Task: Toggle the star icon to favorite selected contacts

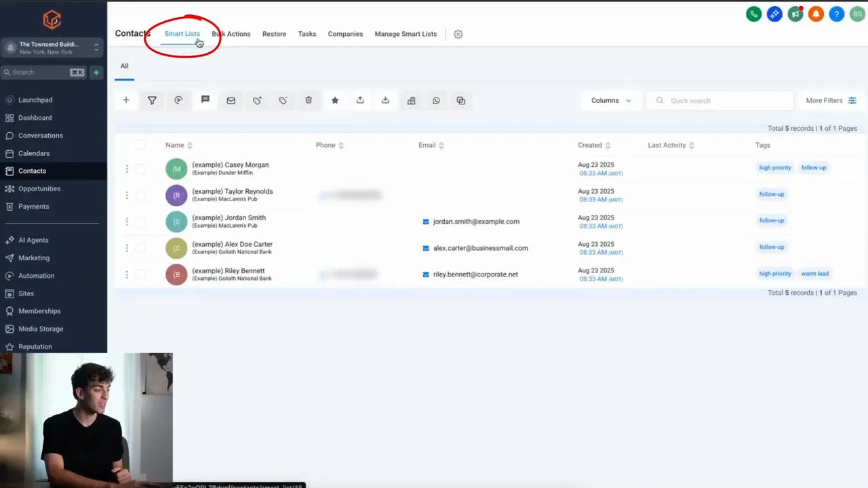Action: pos(334,100)
